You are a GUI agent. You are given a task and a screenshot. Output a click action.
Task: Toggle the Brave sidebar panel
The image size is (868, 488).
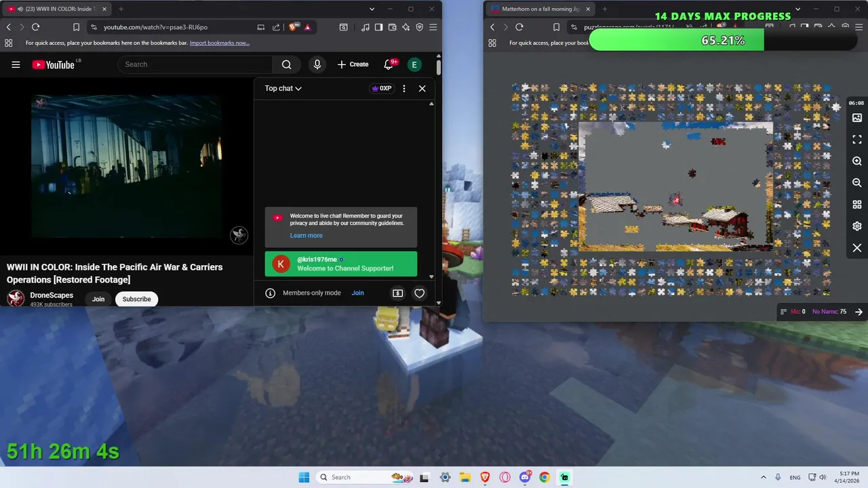click(378, 27)
